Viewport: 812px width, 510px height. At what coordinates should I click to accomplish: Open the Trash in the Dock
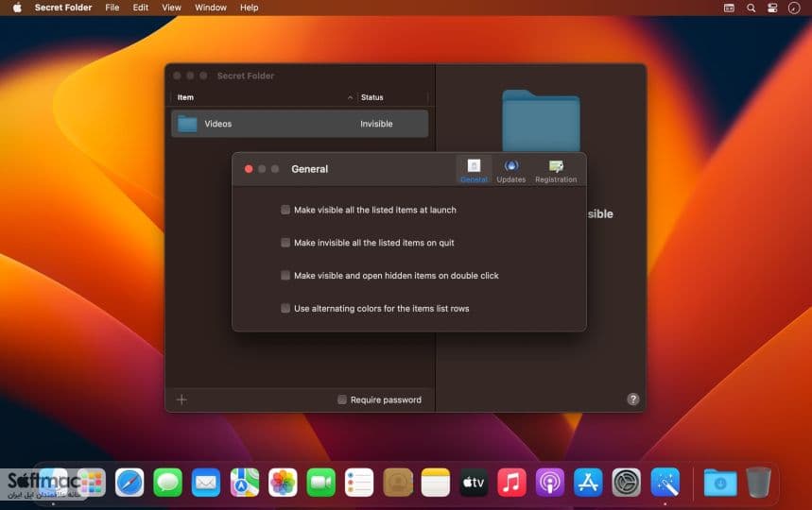click(x=759, y=483)
